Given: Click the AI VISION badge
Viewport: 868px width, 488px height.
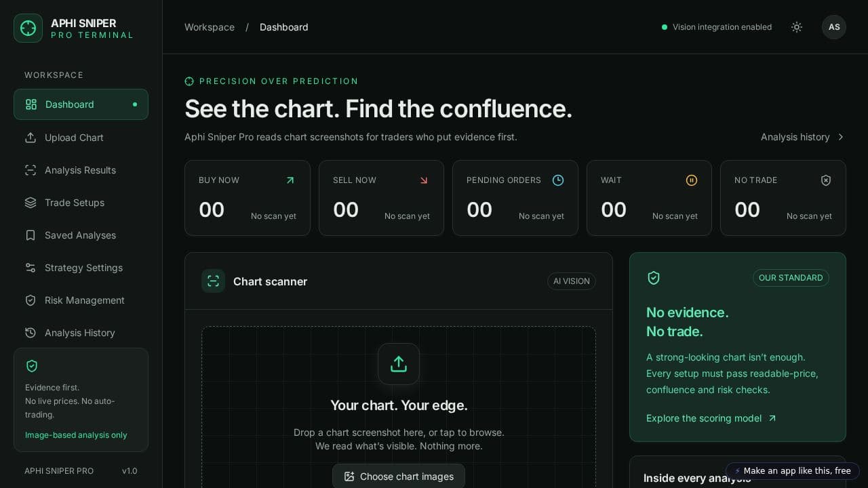Looking at the screenshot, I should tap(572, 281).
